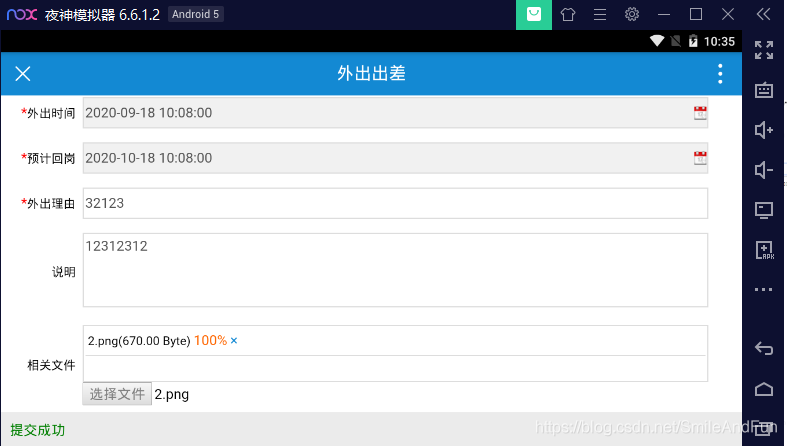Screen dimensions: 787x446
Task: Click the 外出时间 date field
Action: point(395,113)
